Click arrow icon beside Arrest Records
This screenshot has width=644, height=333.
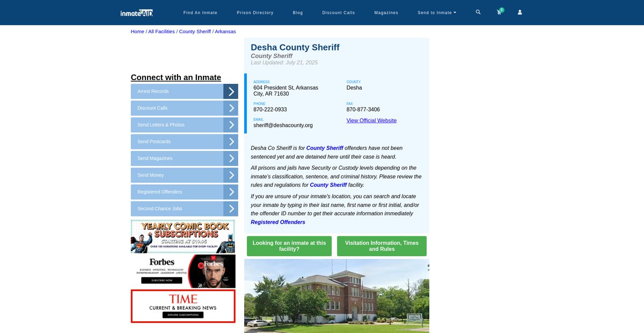pos(231,91)
